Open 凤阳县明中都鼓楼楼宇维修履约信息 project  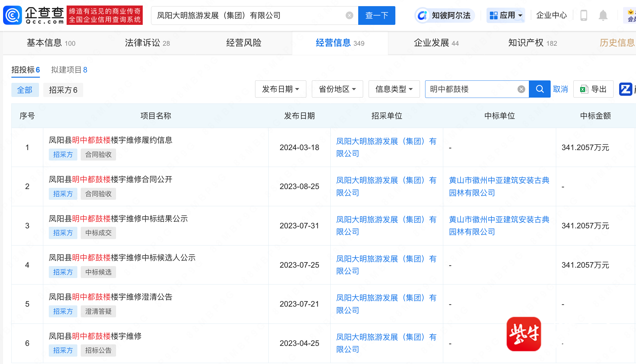click(111, 140)
